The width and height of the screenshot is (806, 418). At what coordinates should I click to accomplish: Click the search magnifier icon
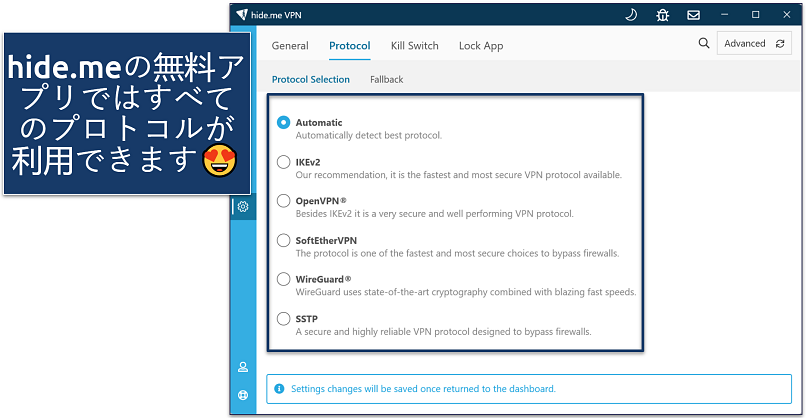click(704, 44)
